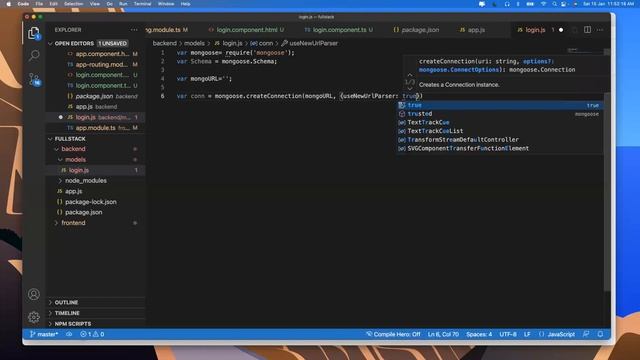Show previous signature in parameter hint
This screenshot has height=360, width=640.
pyautogui.click(x=410, y=75)
